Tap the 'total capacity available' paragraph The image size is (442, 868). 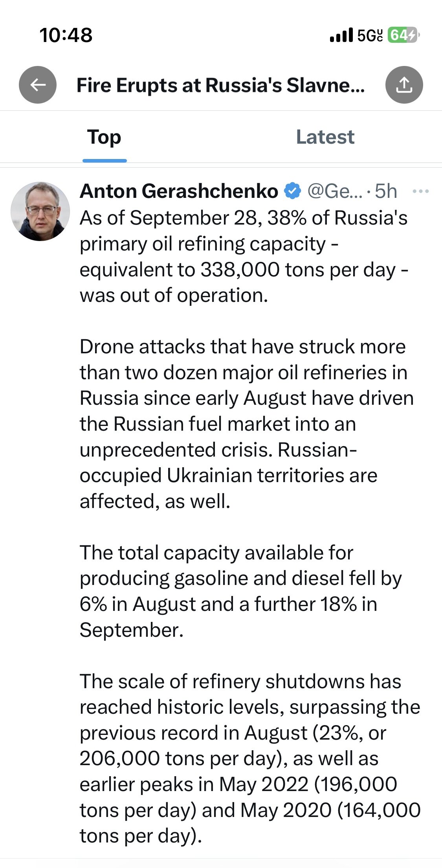240,591
